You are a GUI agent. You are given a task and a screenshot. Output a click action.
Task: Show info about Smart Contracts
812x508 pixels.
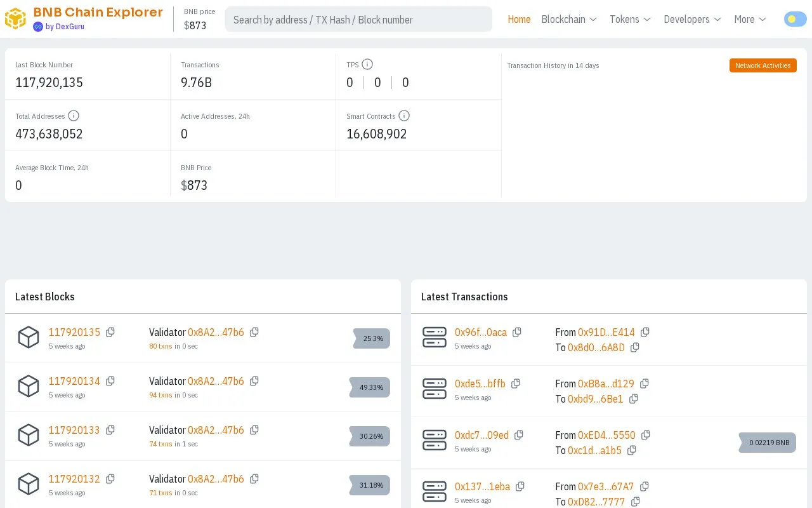[x=404, y=116]
